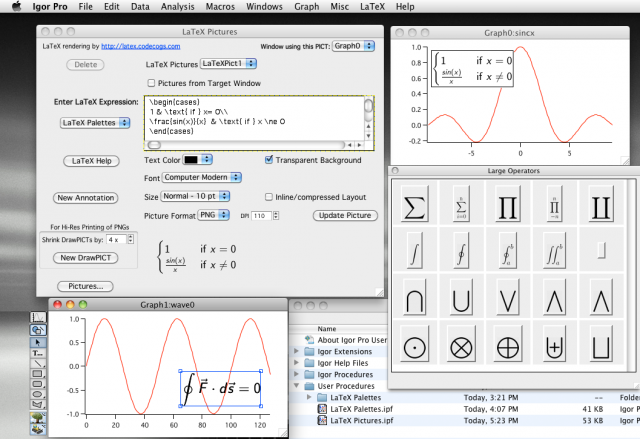The height and width of the screenshot is (439, 640).
Task: Select the line drawing tool
Action: click(38, 364)
